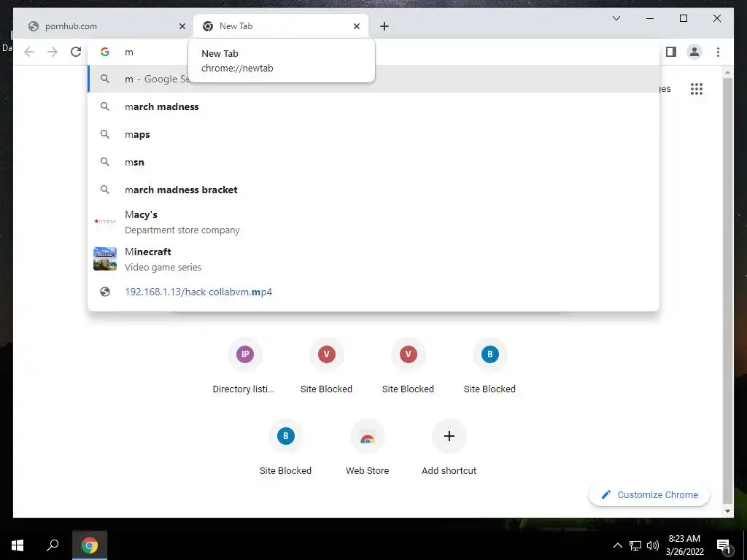
Task: Open the profile avatar icon
Action: pyautogui.click(x=694, y=52)
